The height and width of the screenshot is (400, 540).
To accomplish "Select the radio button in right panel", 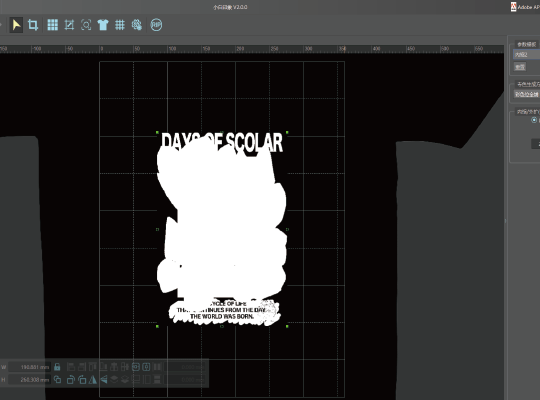I will [534, 120].
